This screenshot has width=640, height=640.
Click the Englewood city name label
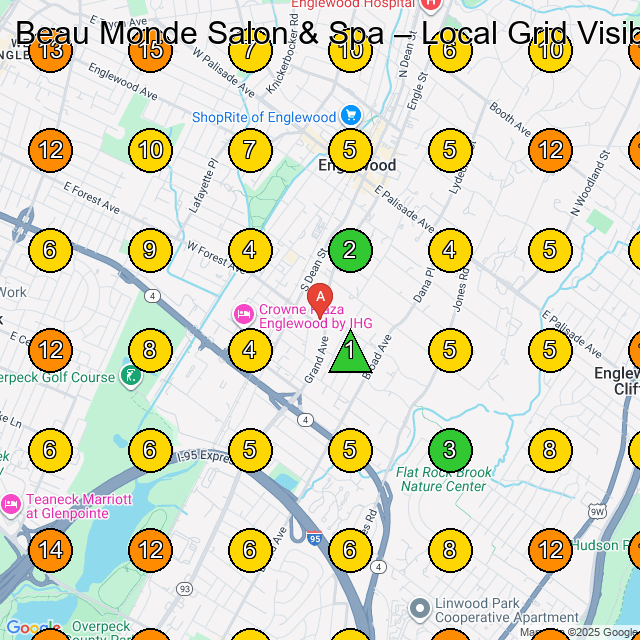point(357,165)
